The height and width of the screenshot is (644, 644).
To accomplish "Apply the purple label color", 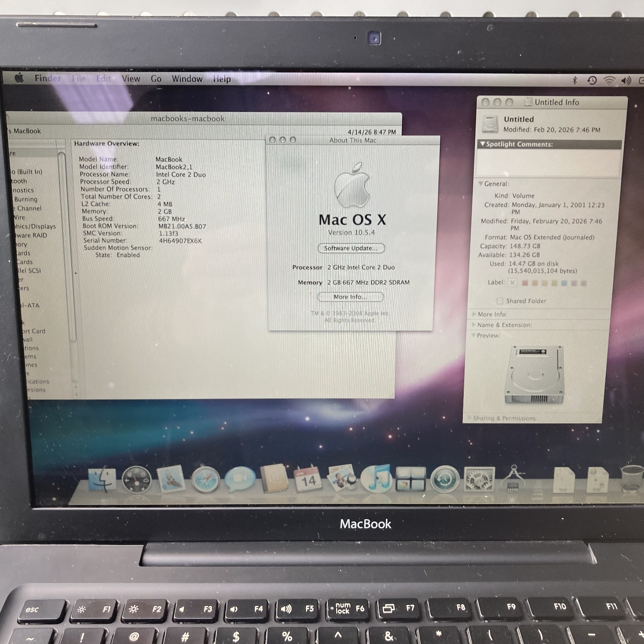I will pyautogui.click(x=574, y=283).
